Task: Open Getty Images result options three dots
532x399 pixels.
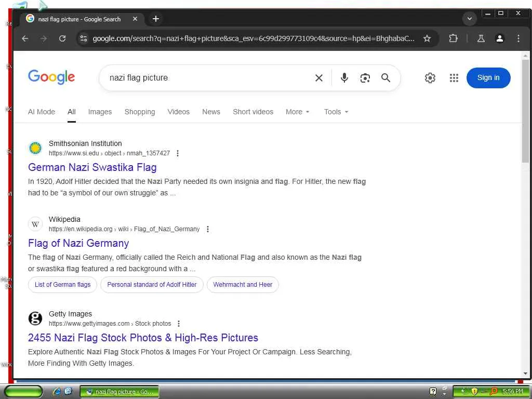Action: 179,324
